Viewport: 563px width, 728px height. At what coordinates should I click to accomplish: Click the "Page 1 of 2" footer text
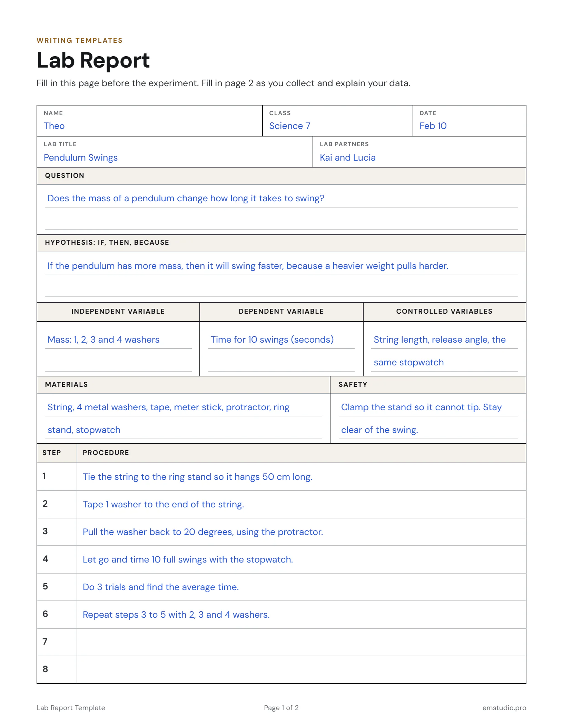(x=281, y=708)
